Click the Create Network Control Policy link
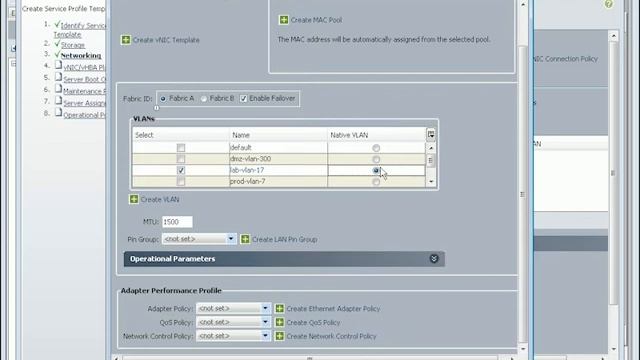 pos(331,336)
